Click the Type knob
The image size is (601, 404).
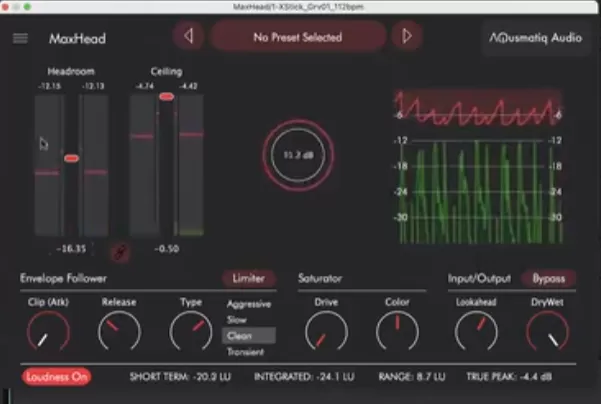[190, 332]
